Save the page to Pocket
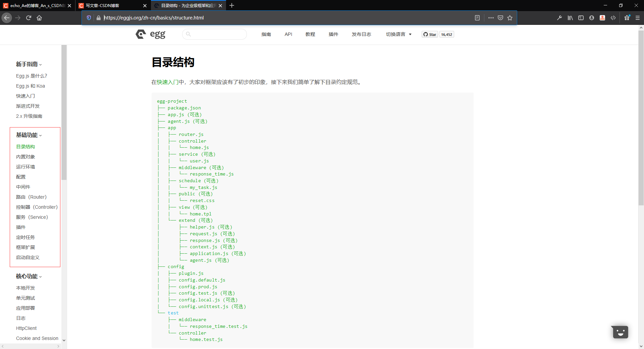The width and height of the screenshot is (644, 349). click(500, 18)
